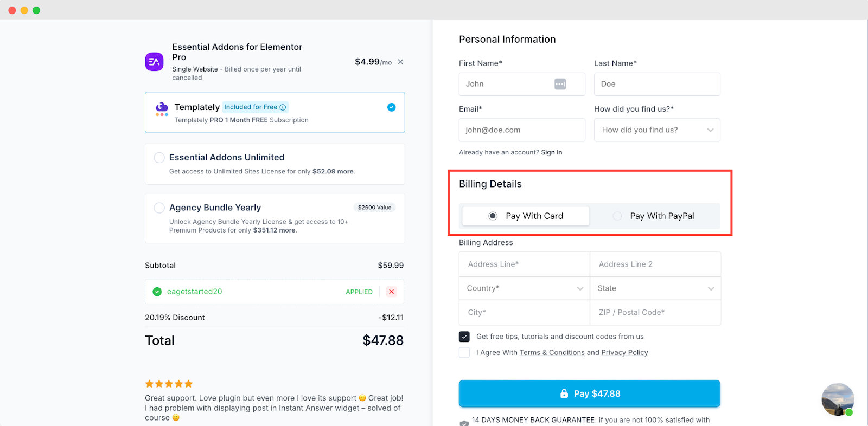This screenshot has width=868, height=426.
Task: Open the State dropdown
Action: coord(655,288)
